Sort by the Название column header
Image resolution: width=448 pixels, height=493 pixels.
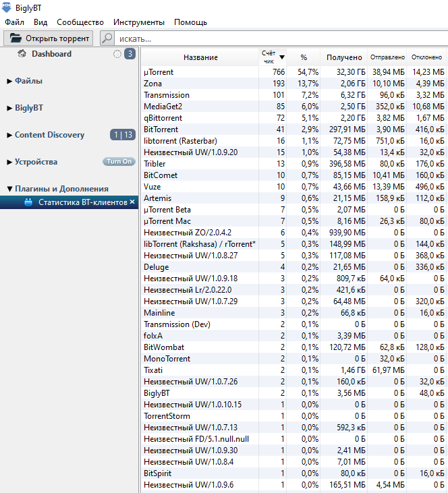coord(200,57)
